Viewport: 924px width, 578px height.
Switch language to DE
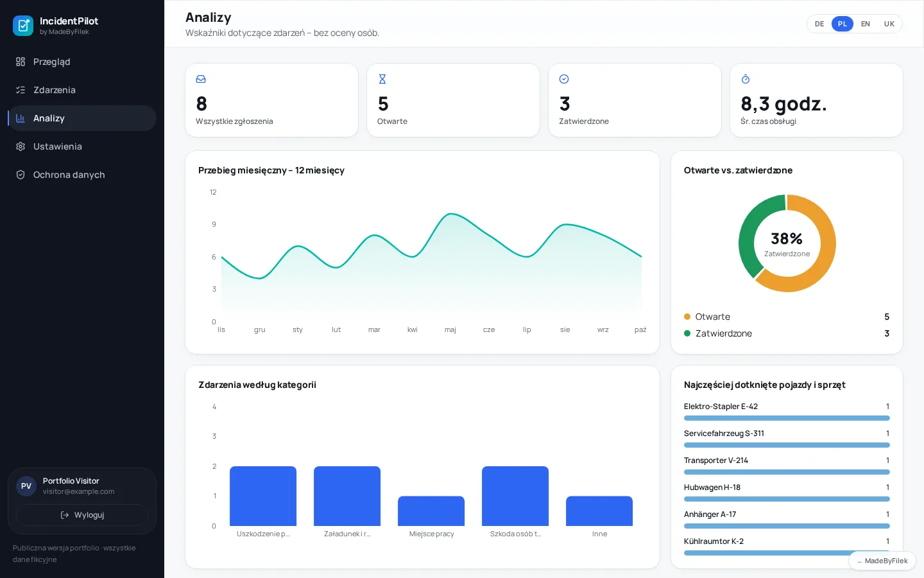point(819,24)
